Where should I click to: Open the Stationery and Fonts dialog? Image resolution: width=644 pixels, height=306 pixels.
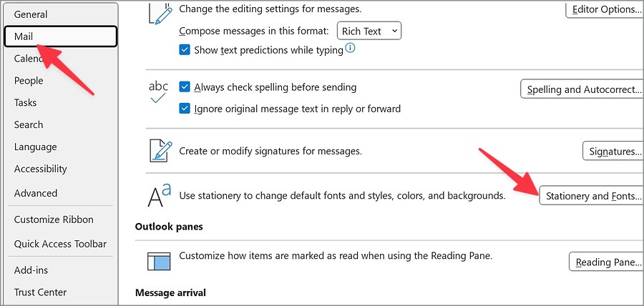590,196
